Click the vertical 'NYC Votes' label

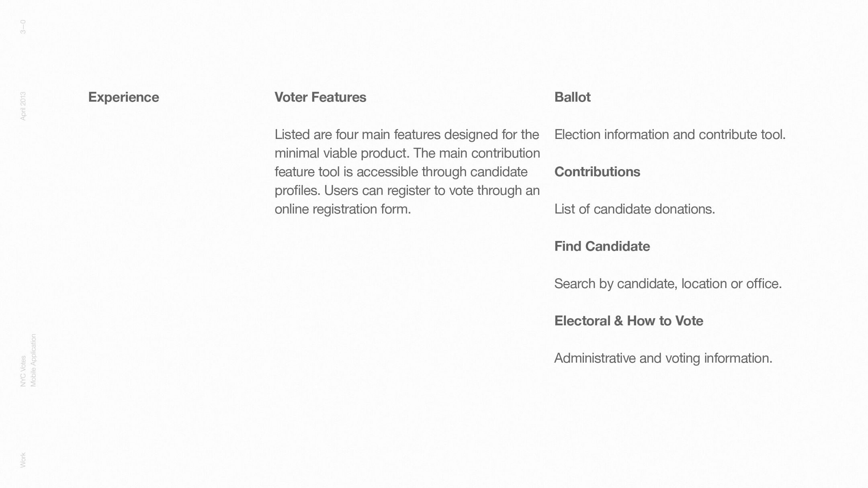[23, 371]
